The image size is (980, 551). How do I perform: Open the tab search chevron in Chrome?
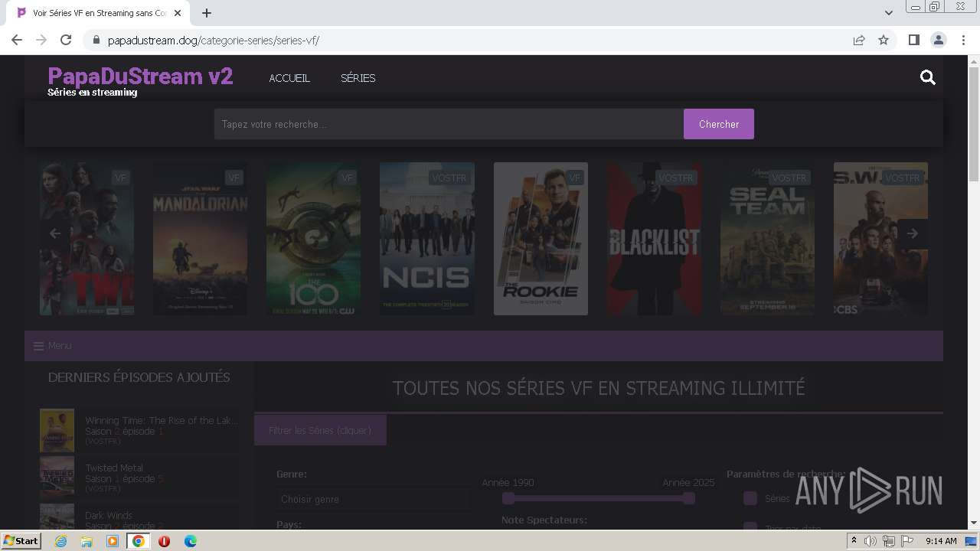point(889,13)
